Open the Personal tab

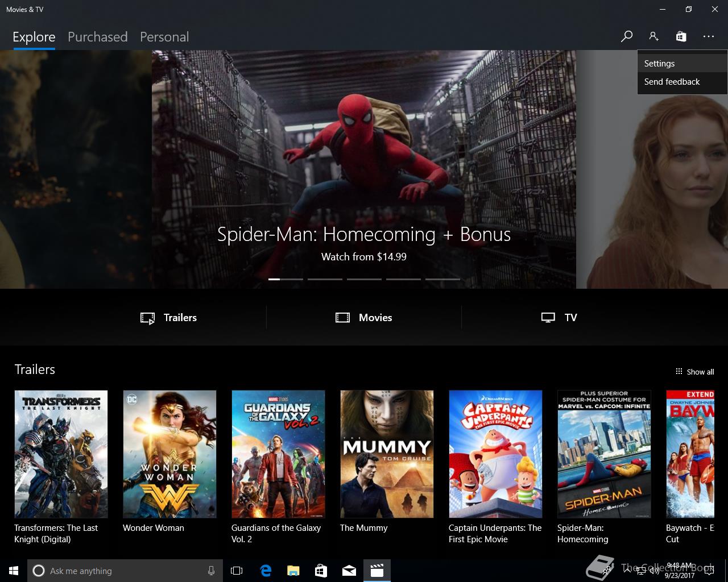[x=164, y=37]
